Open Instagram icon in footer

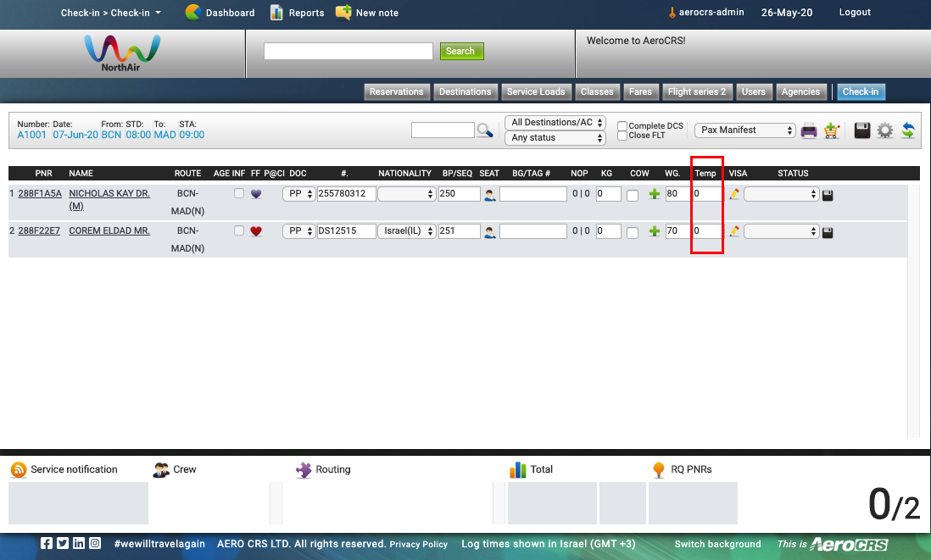click(95, 543)
